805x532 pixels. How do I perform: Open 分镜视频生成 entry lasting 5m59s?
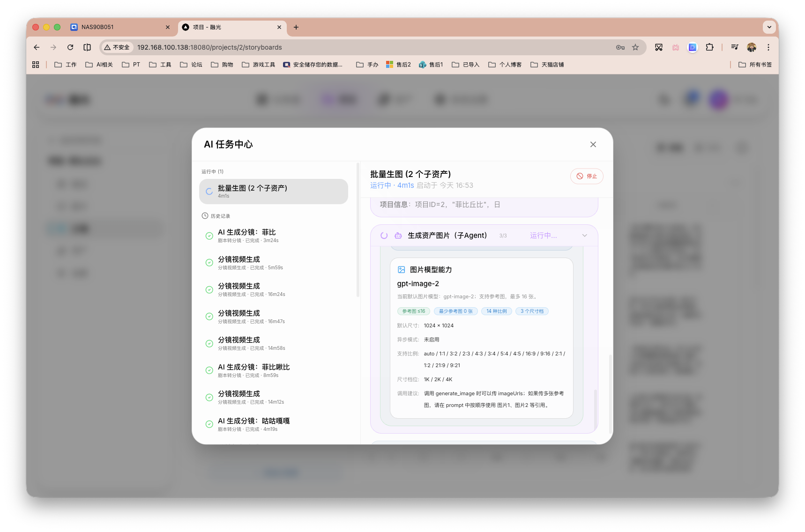(274, 263)
